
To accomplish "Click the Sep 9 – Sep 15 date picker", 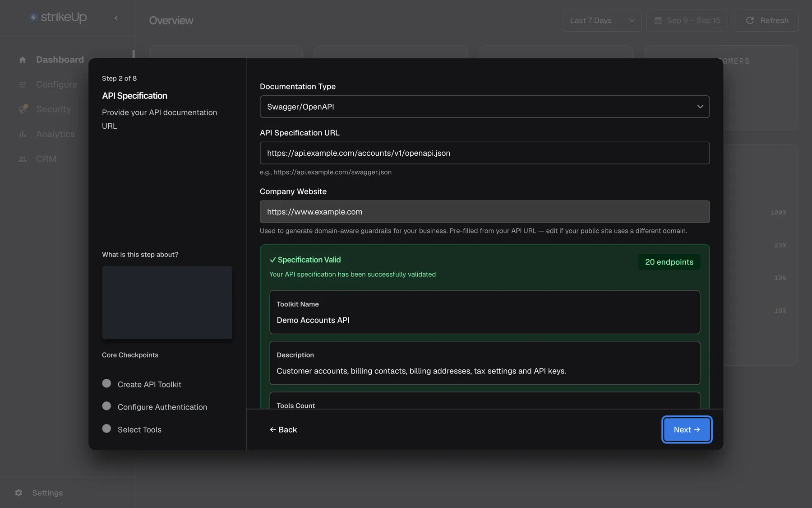I will tap(687, 20).
